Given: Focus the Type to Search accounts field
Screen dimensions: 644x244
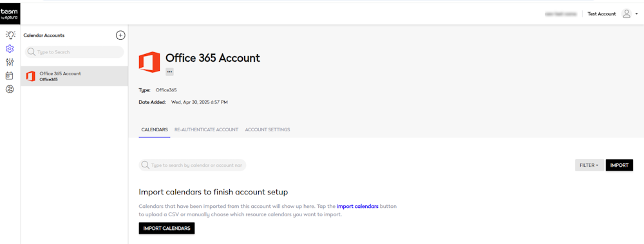Looking at the screenshot, I should coord(74,52).
